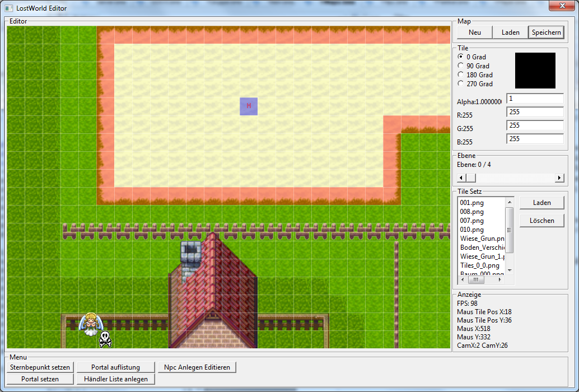Viewport: 579px width, 392px height.
Task: Select Wiese_Grun.png tile set entry
Action: click(x=482, y=239)
